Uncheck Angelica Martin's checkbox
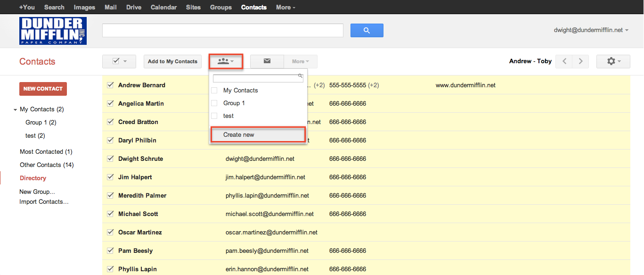Screen dimensions: 644x275 click(x=110, y=103)
